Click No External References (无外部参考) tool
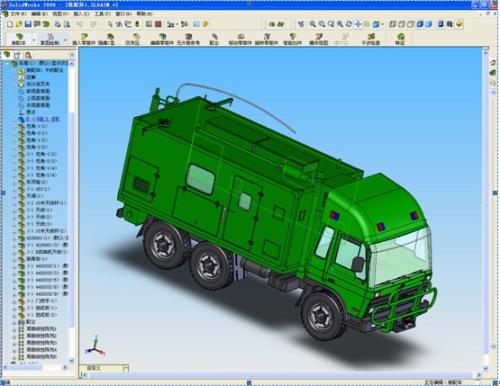500x386 pixels. [188, 39]
